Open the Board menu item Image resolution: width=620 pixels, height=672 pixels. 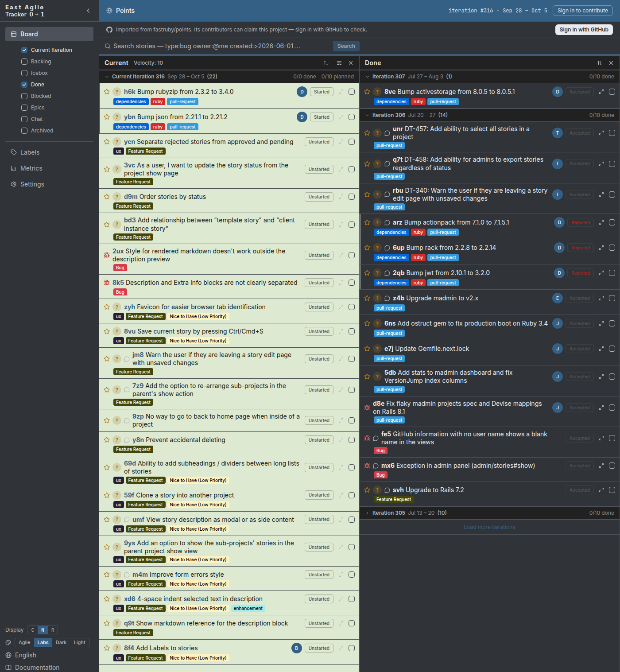point(49,34)
